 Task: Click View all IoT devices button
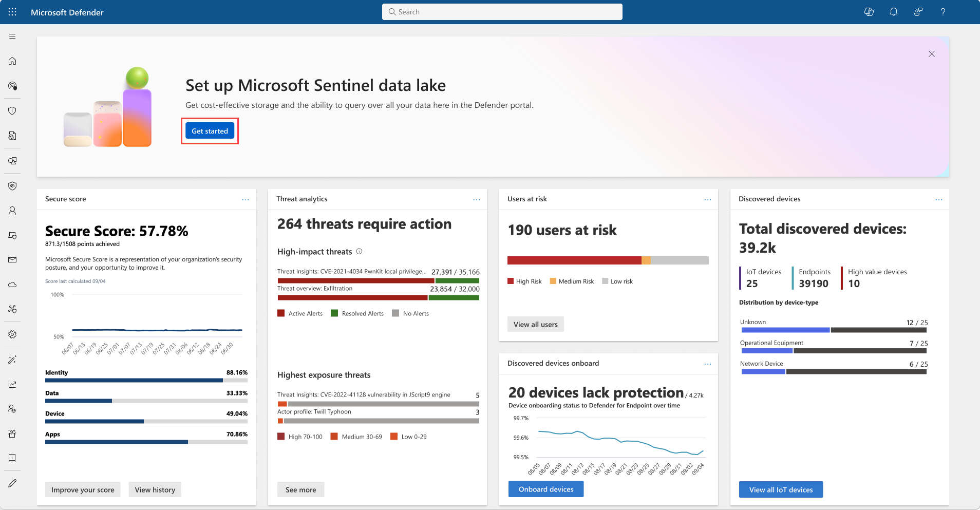coord(781,489)
